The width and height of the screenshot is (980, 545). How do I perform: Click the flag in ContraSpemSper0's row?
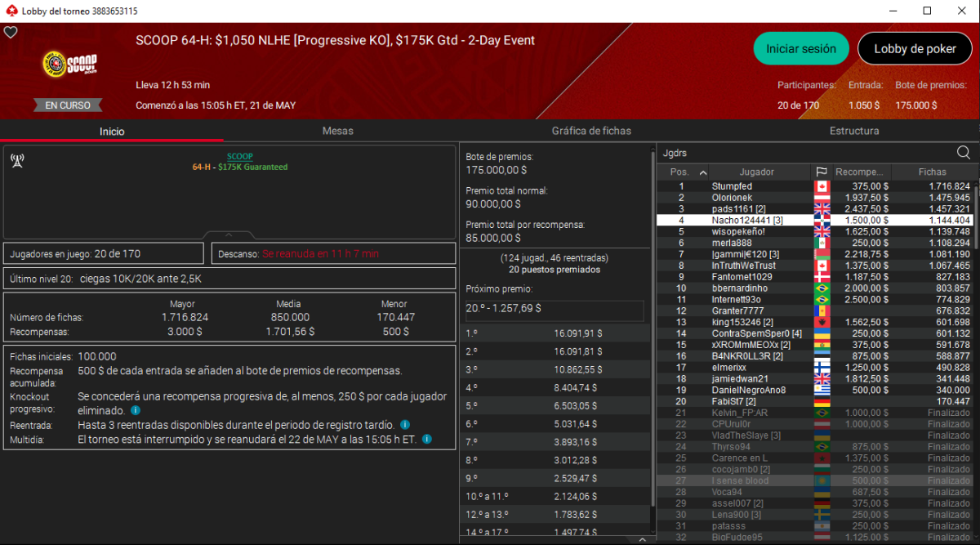822,333
